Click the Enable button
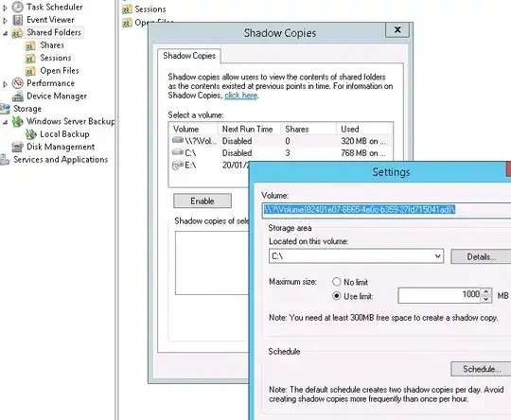511x420 pixels. click(x=203, y=201)
